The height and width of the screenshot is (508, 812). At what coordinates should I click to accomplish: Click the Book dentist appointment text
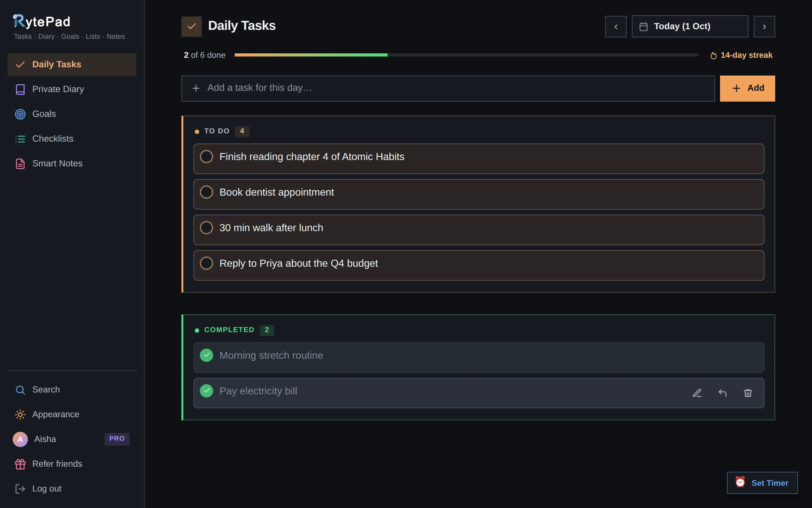277,192
